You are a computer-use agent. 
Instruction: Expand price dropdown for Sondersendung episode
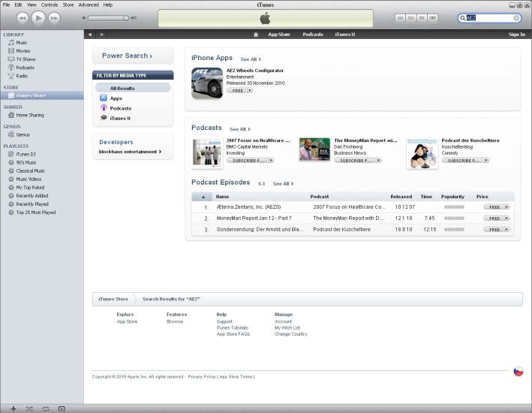pyautogui.click(x=506, y=230)
